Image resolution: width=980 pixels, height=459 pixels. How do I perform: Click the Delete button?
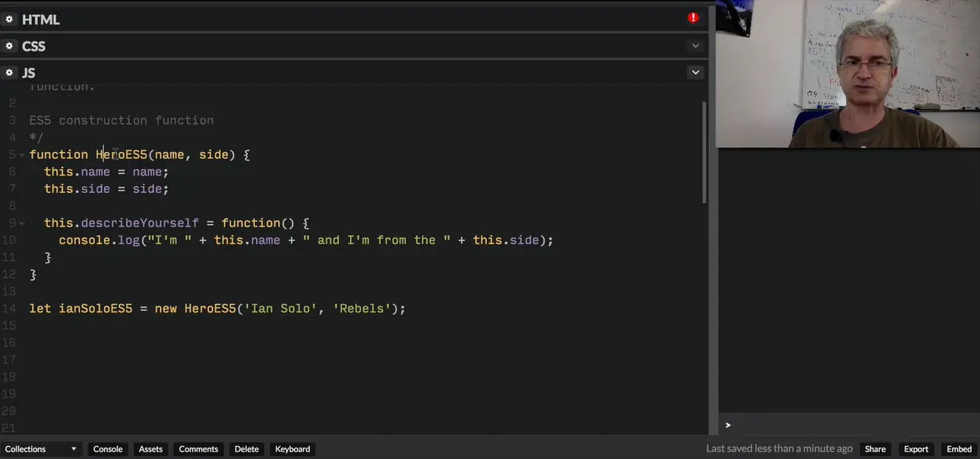click(x=246, y=449)
